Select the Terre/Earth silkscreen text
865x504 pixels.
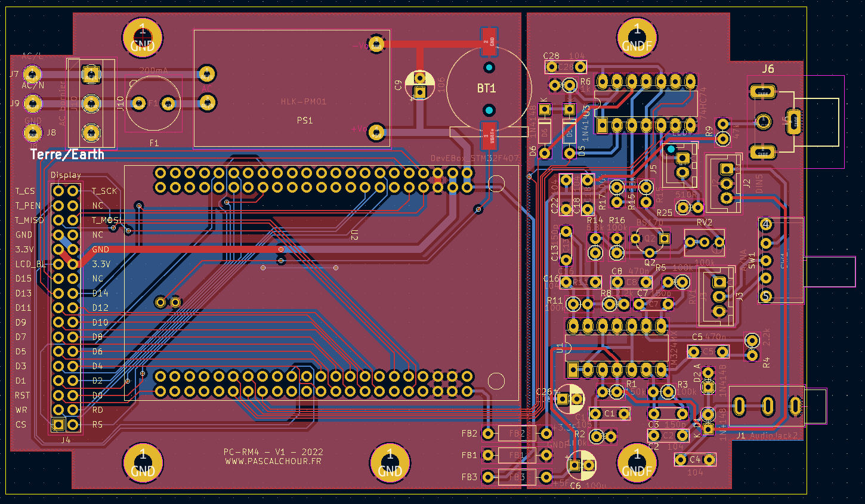67,154
